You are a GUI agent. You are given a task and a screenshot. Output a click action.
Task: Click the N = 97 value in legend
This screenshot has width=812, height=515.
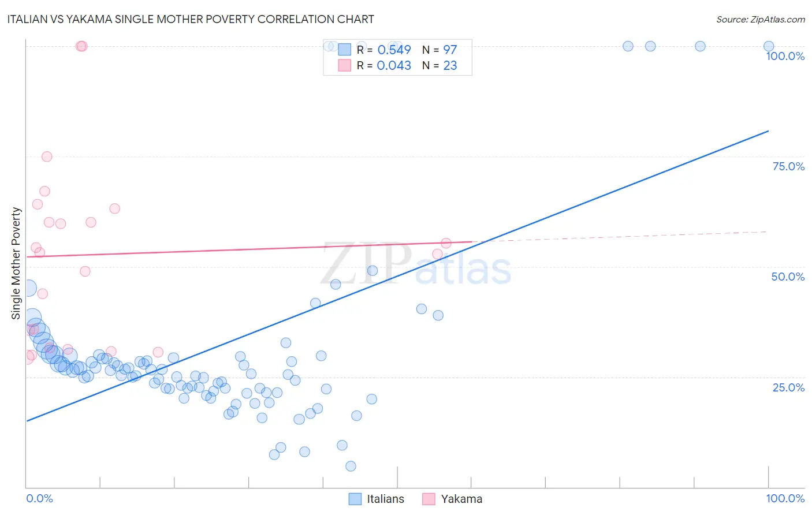[x=439, y=50]
